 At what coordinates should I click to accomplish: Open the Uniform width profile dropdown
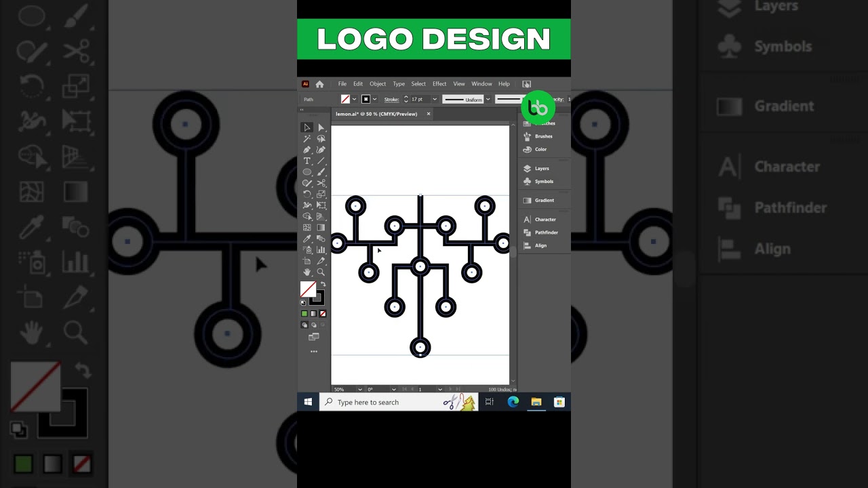pos(488,99)
